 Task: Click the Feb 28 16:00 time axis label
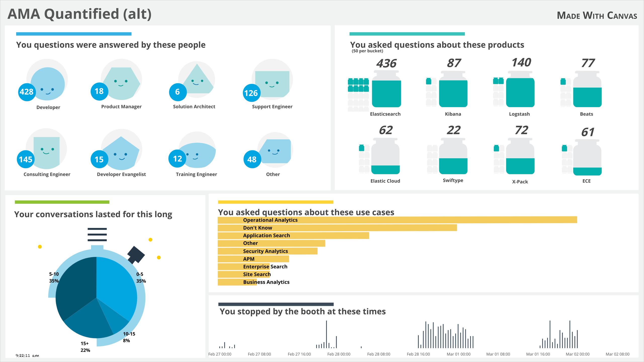(x=418, y=354)
